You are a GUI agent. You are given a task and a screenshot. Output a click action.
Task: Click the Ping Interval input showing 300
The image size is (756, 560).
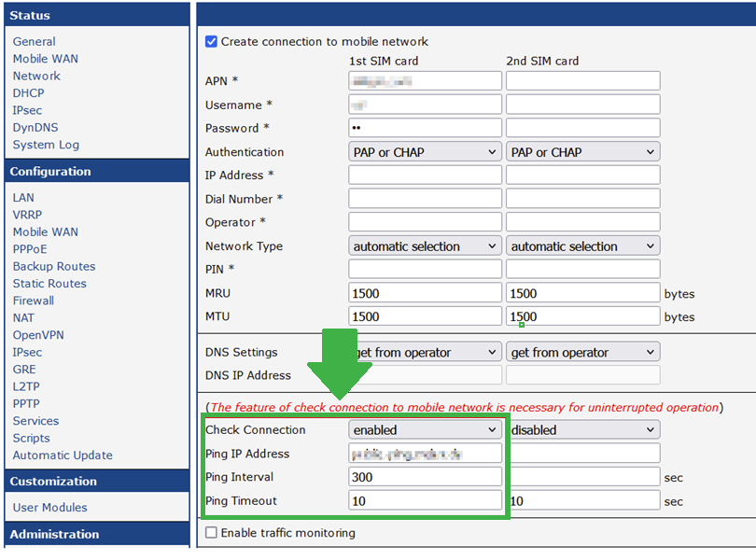point(425,477)
